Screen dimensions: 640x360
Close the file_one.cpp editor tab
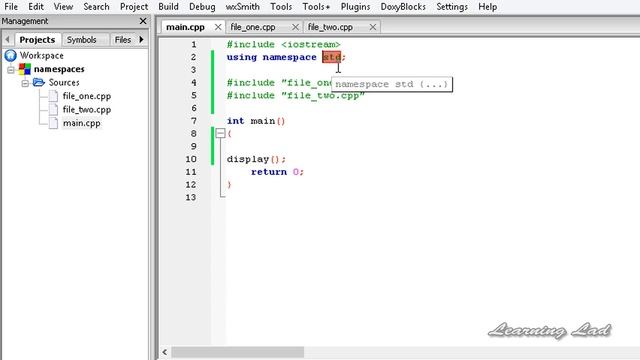pyautogui.click(x=296, y=27)
